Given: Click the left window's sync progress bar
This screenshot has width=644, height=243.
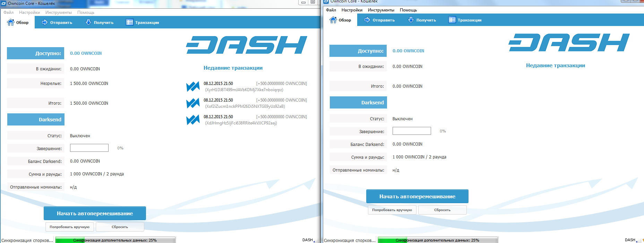Looking at the screenshot, I should (115, 240).
